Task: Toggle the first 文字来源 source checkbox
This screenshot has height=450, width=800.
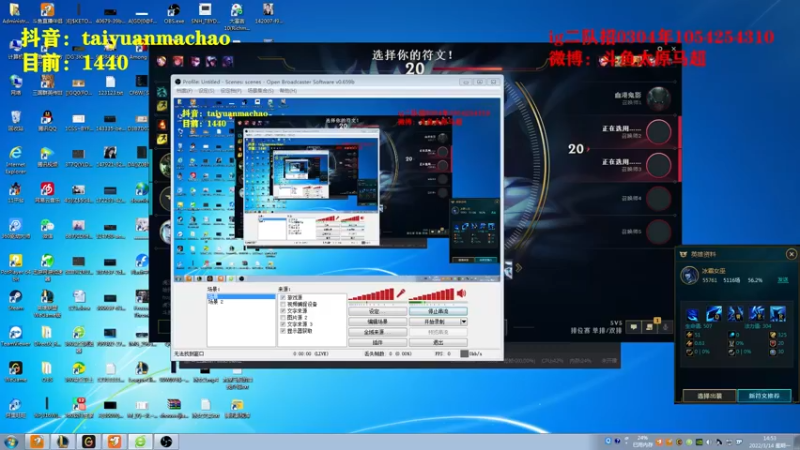Action: 283,311
